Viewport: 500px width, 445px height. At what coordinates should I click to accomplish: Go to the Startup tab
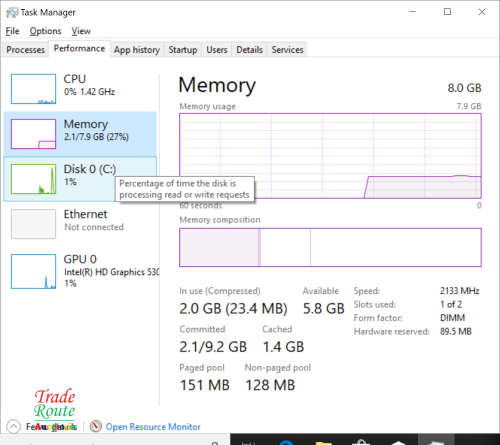pyautogui.click(x=183, y=50)
